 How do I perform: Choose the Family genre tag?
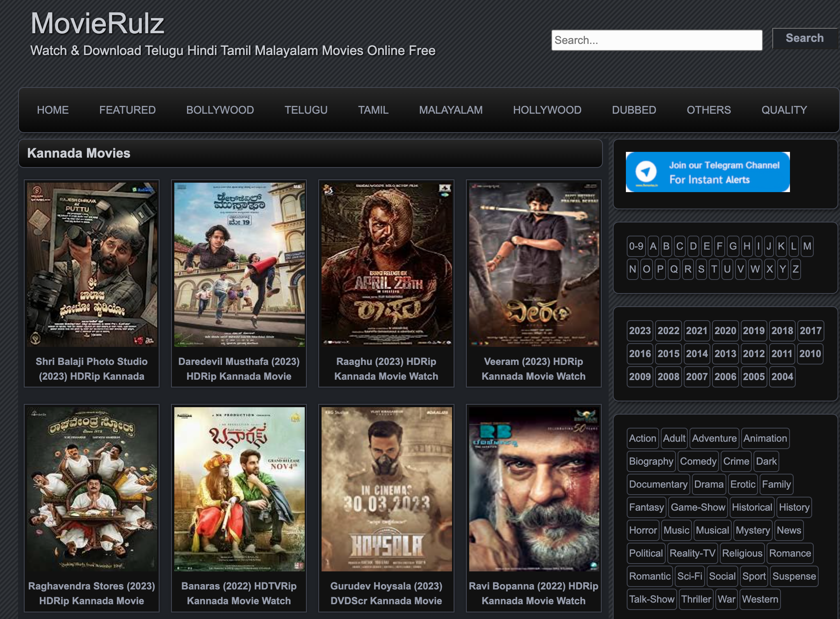[776, 484]
